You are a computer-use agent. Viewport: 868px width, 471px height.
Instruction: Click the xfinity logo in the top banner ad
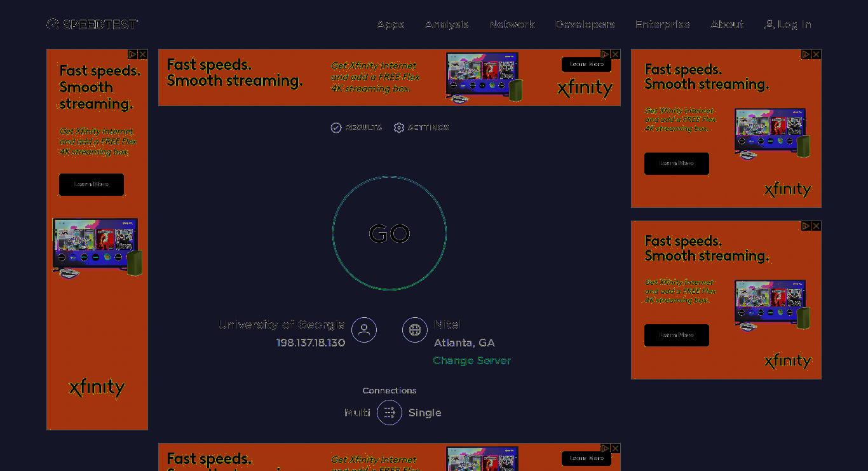[x=585, y=88]
